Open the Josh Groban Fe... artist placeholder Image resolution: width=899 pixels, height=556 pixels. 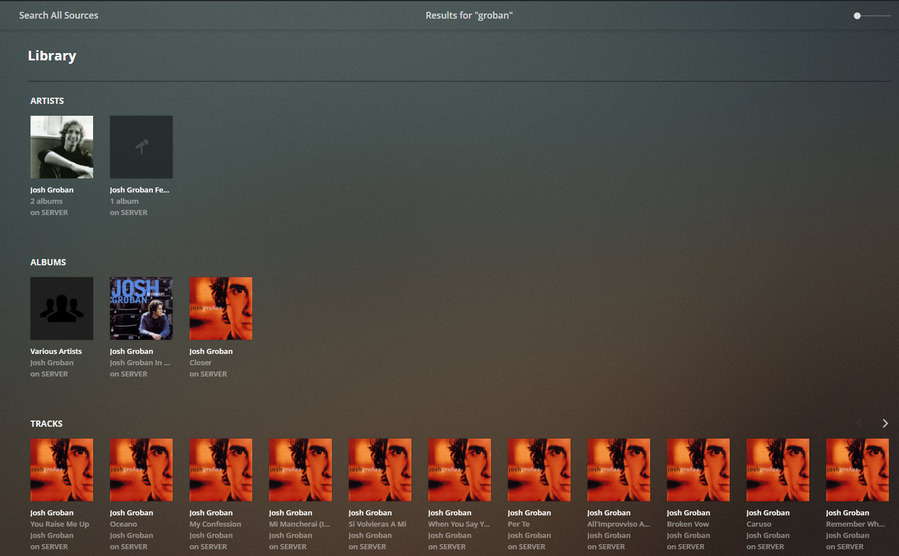[x=141, y=147]
